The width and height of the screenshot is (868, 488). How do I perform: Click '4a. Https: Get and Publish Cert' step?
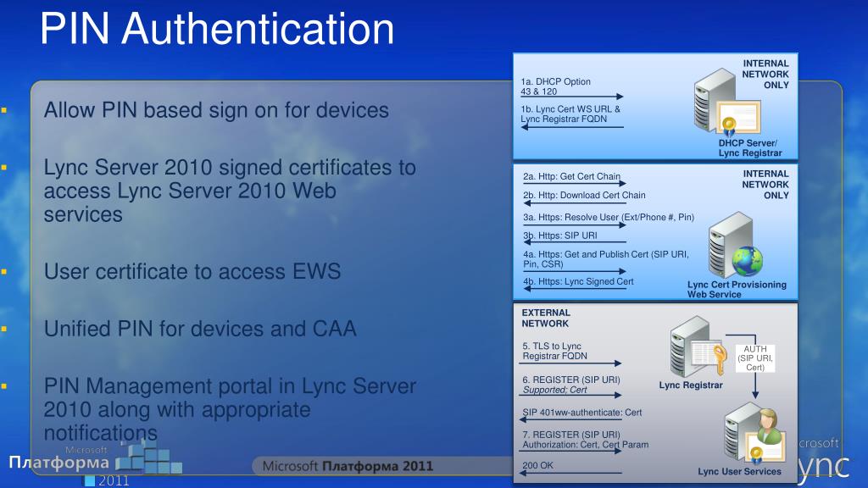606,259
